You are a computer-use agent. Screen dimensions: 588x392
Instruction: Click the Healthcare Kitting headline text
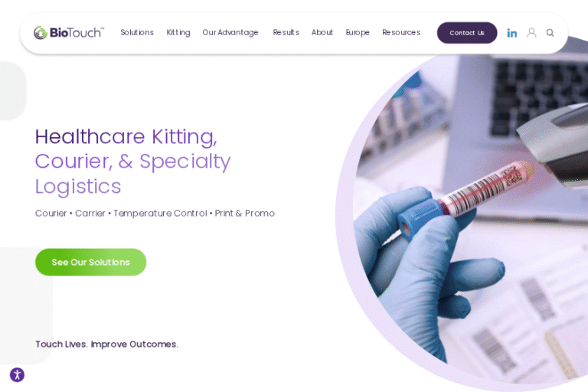coord(126,136)
